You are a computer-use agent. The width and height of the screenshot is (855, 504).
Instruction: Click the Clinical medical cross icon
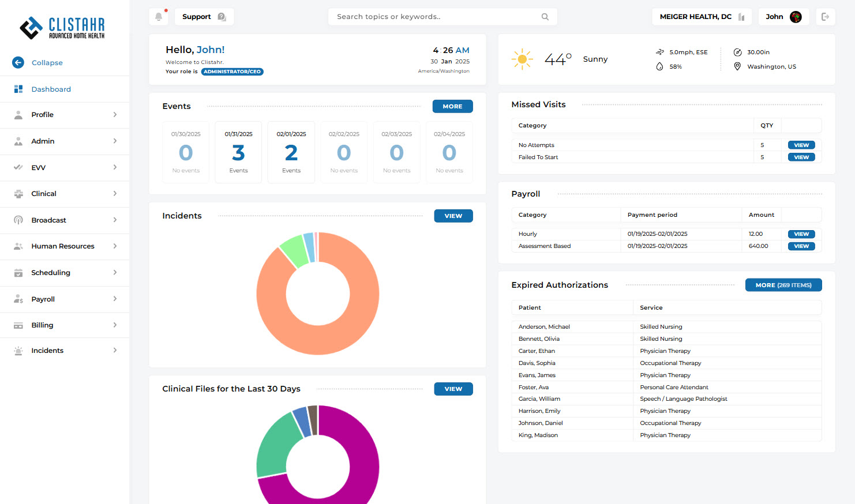coord(18,194)
